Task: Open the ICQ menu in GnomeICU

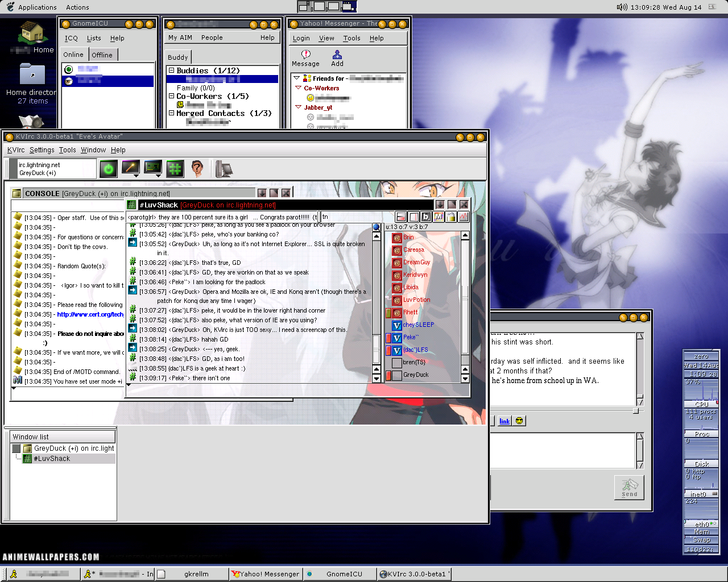Action: (x=71, y=38)
